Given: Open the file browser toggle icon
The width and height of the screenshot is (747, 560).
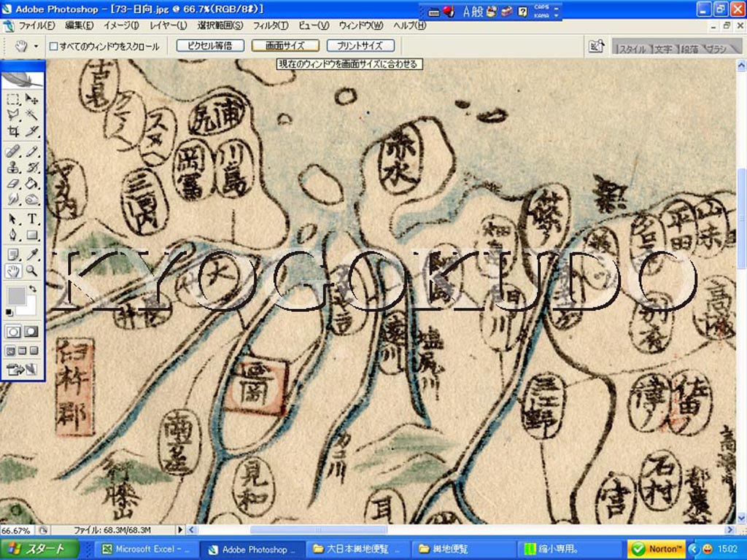Looking at the screenshot, I should tap(596, 46).
